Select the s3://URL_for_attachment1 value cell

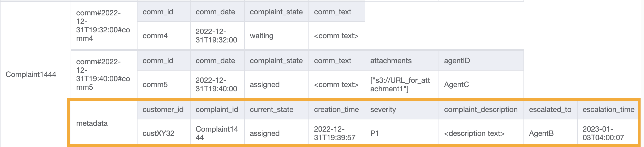[x=400, y=85]
